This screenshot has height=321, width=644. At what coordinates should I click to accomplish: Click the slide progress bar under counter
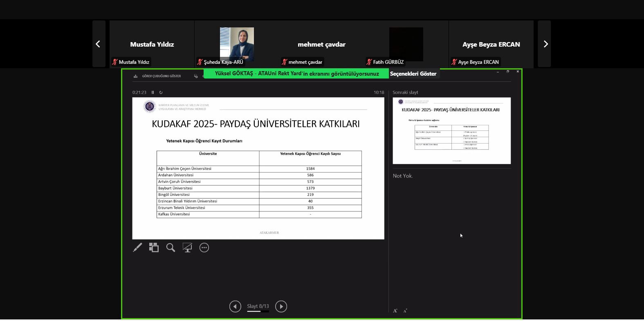258,312
